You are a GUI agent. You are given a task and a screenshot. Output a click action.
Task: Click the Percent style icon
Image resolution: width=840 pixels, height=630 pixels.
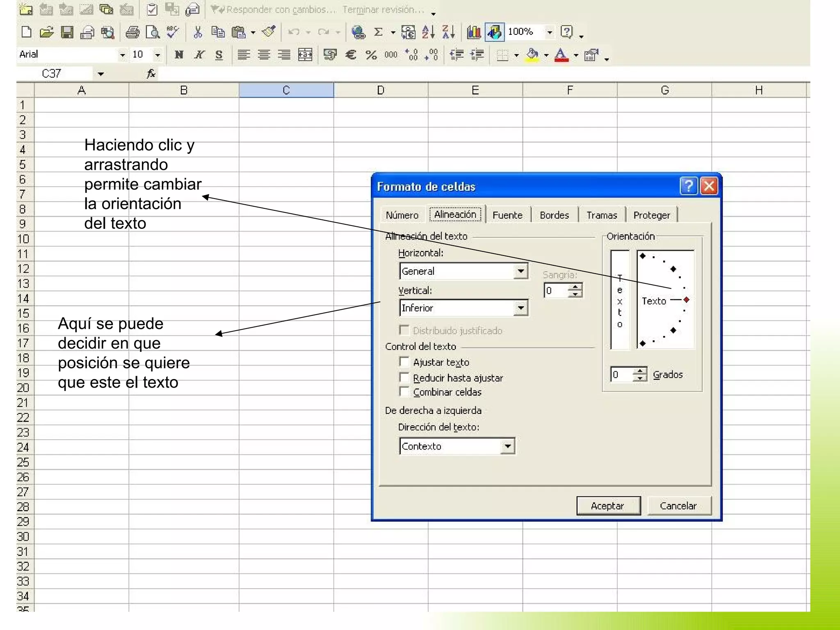pyautogui.click(x=371, y=55)
